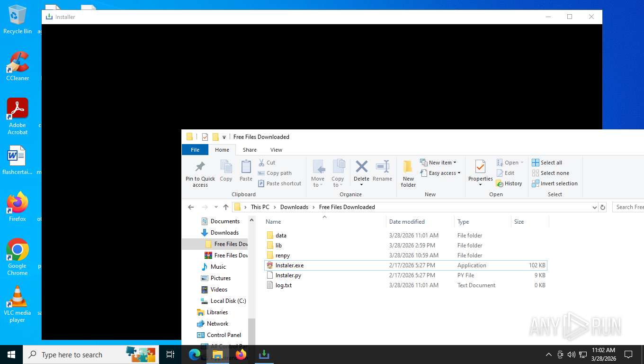Click Paste shortcut in ribbon
The height and width of the screenshot is (364, 644).
click(279, 183)
